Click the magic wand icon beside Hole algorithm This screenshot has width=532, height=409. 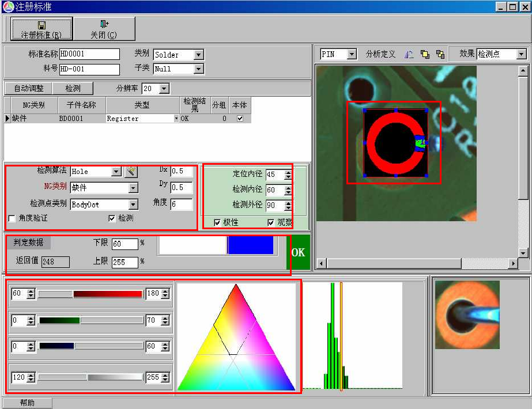(131, 172)
